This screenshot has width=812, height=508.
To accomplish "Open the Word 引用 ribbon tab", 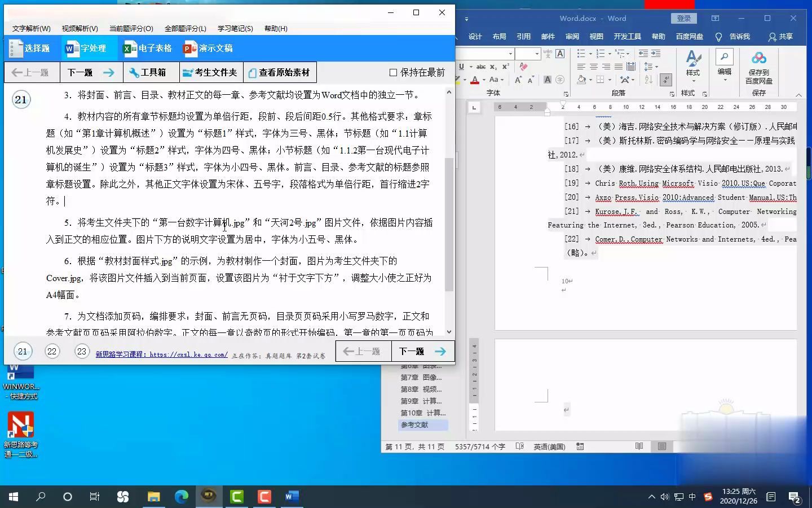I will [x=524, y=36].
